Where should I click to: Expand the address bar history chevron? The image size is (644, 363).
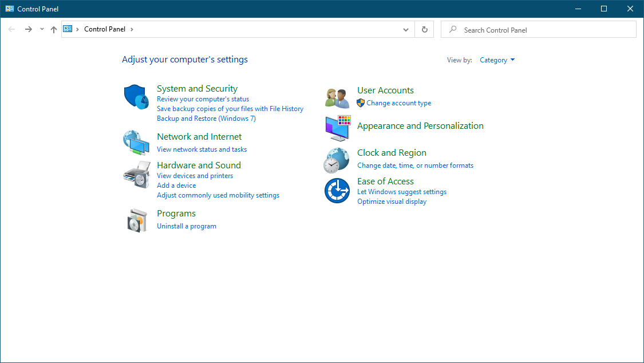point(405,29)
